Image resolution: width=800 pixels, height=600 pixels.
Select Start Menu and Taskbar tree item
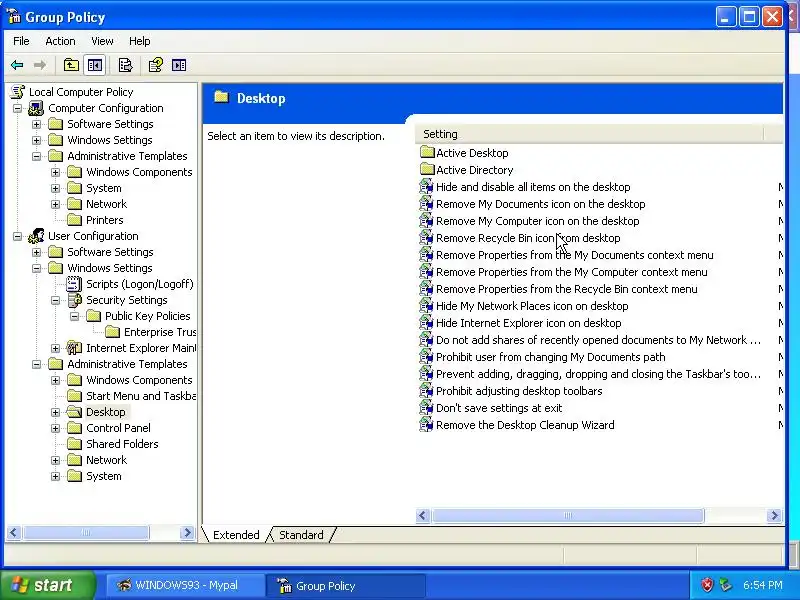[x=140, y=396]
